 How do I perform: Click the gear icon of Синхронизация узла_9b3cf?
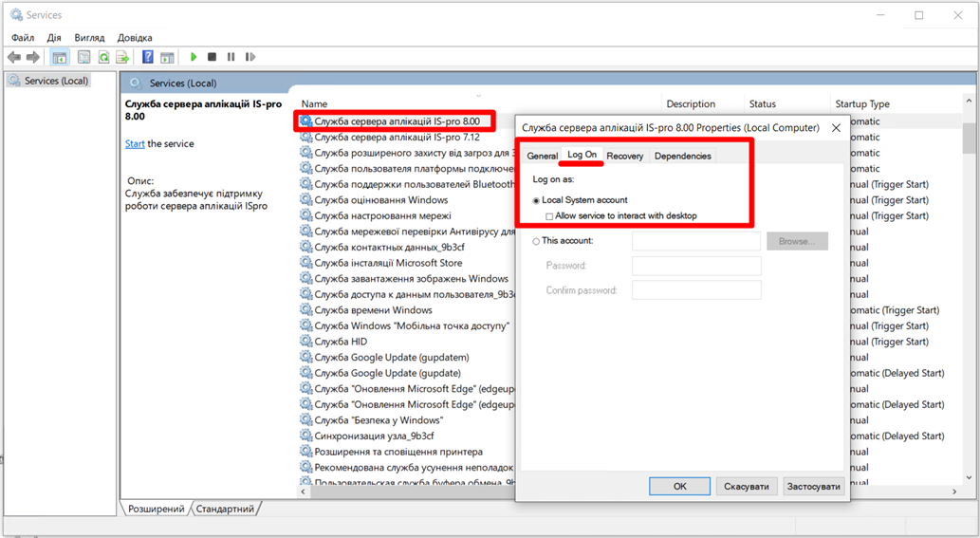point(305,435)
